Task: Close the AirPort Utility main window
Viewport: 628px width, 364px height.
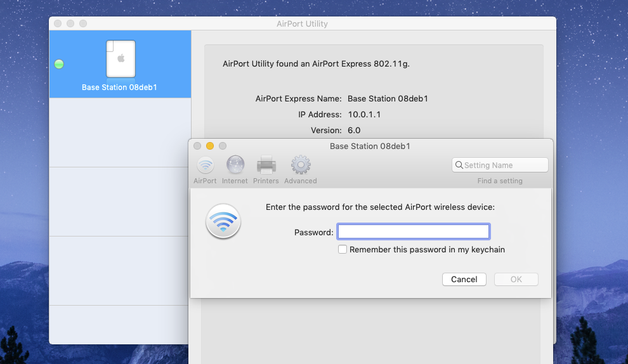Action: click(x=58, y=23)
